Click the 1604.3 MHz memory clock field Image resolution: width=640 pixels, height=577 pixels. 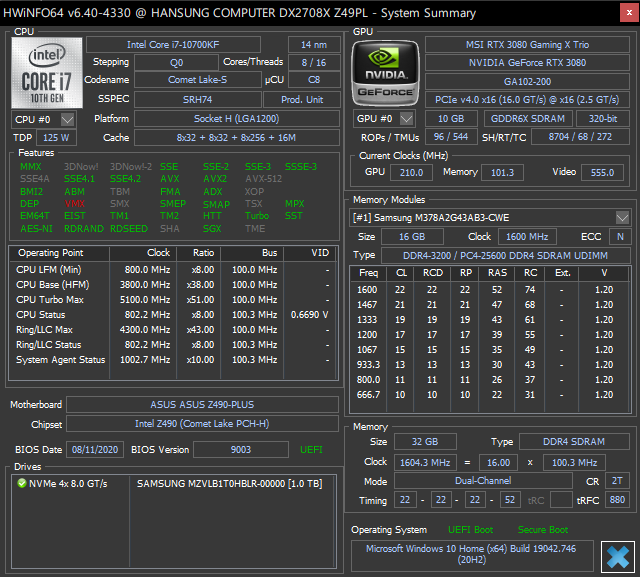tap(425, 463)
